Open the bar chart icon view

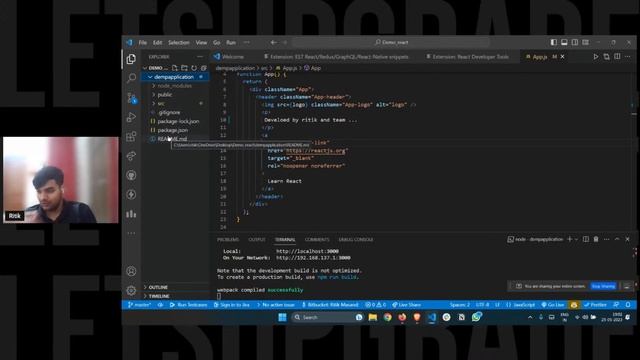pyautogui.click(x=131, y=214)
